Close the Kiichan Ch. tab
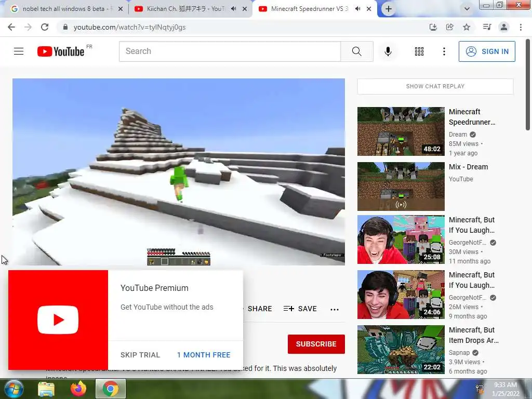This screenshot has width=532, height=399. (x=245, y=9)
